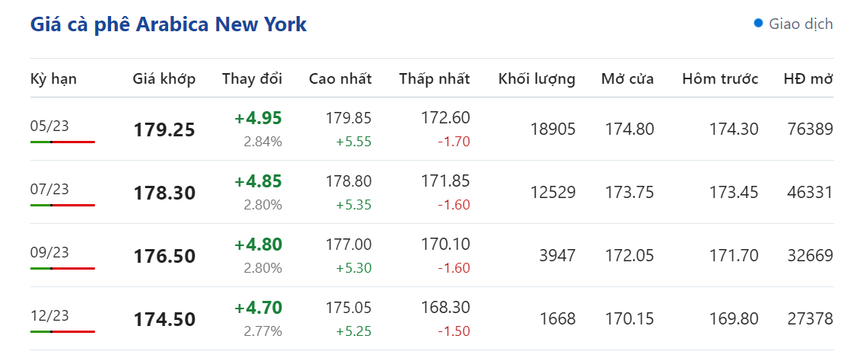Image resolution: width=868 pixels, height=358 pixels.
Task: Click the price range bar under 09/23
Action: pos(62,269)
